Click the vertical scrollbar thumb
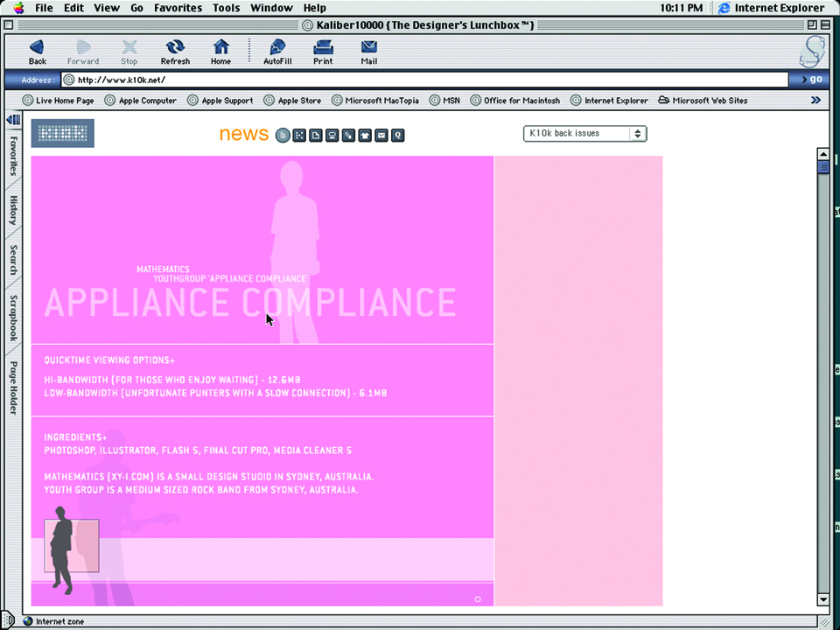Image resolution: width=840 pixels, height=630 pixels. pos(823,167)
